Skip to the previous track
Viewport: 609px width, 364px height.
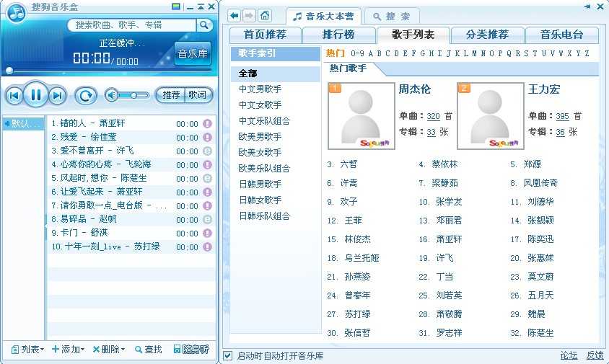[x=14, y=95]
